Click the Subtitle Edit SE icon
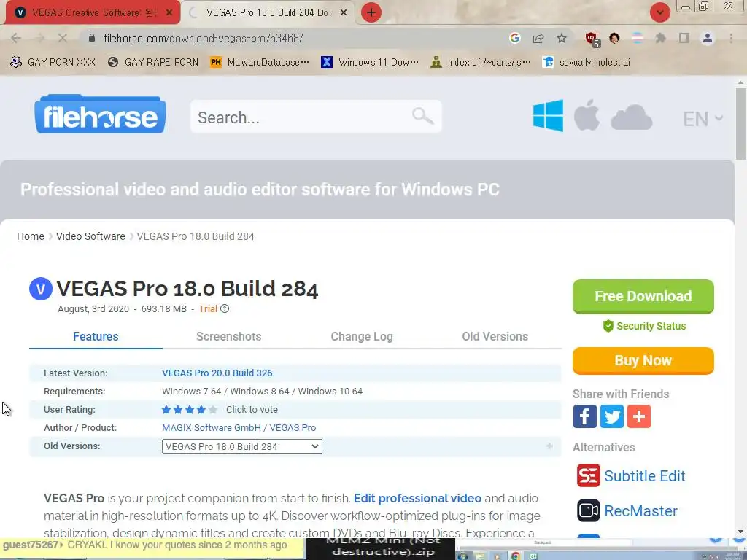 click(589, 475)
